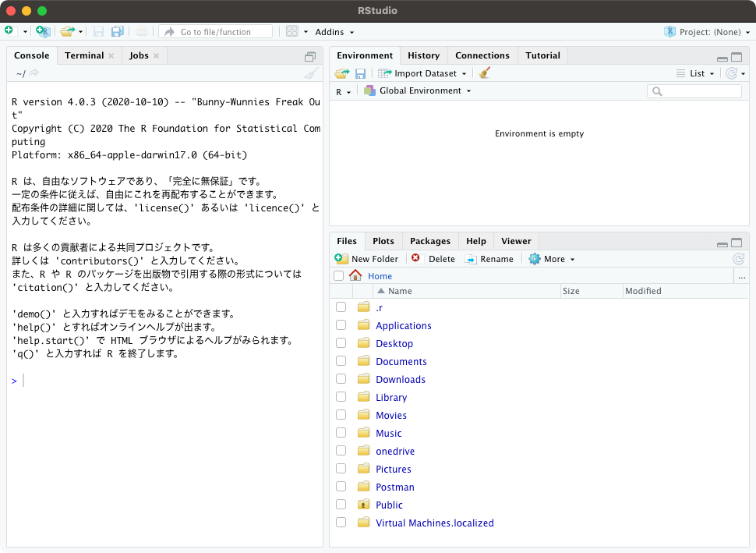Open the workspace panes dropdown arrow
The height and width of the screenshot is (553, 756).
[306, 32]
